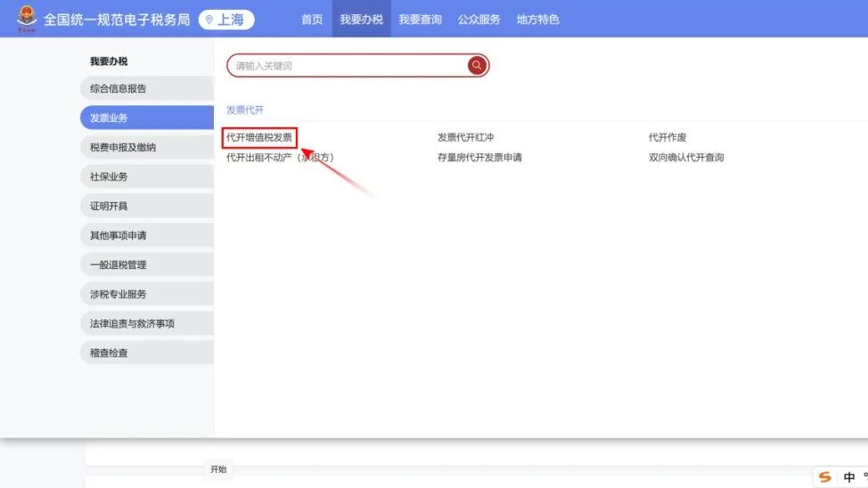Go to the 首页 tab
Screen dimensions: 868x488
click(312, 20)
